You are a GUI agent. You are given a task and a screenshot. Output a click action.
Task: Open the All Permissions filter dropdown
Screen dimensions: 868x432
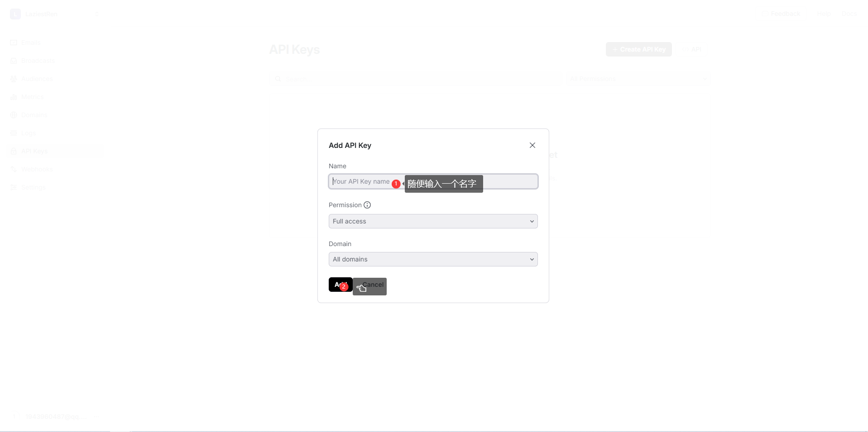(638, 79)
